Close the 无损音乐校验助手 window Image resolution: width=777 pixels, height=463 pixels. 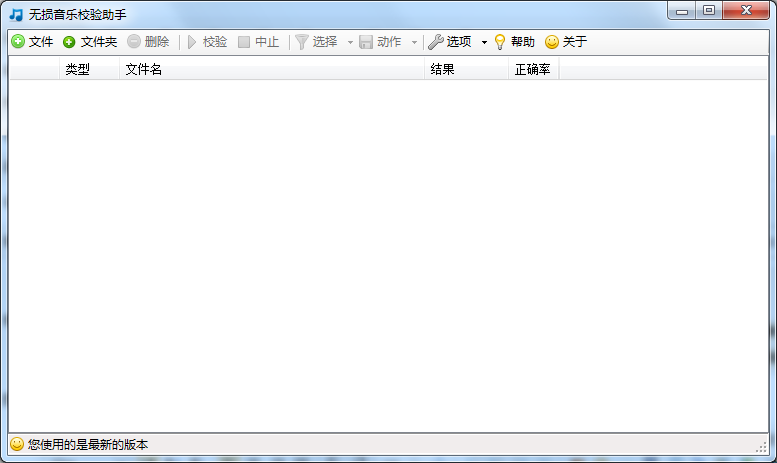(x=746, y=10)
